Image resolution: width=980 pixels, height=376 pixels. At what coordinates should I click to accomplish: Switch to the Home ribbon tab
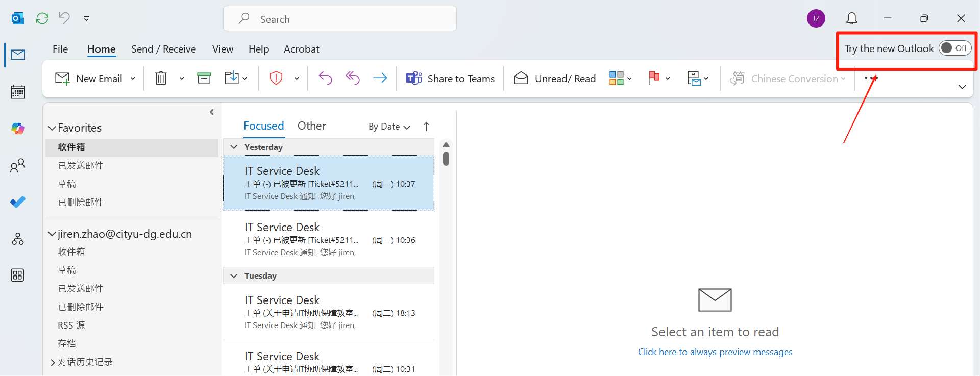click(102, 49)
